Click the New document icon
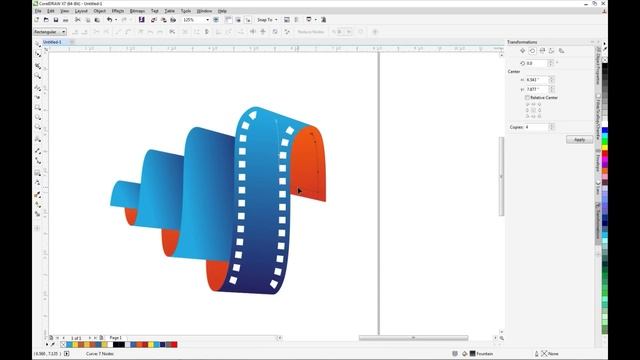 (x=37, y=20)
